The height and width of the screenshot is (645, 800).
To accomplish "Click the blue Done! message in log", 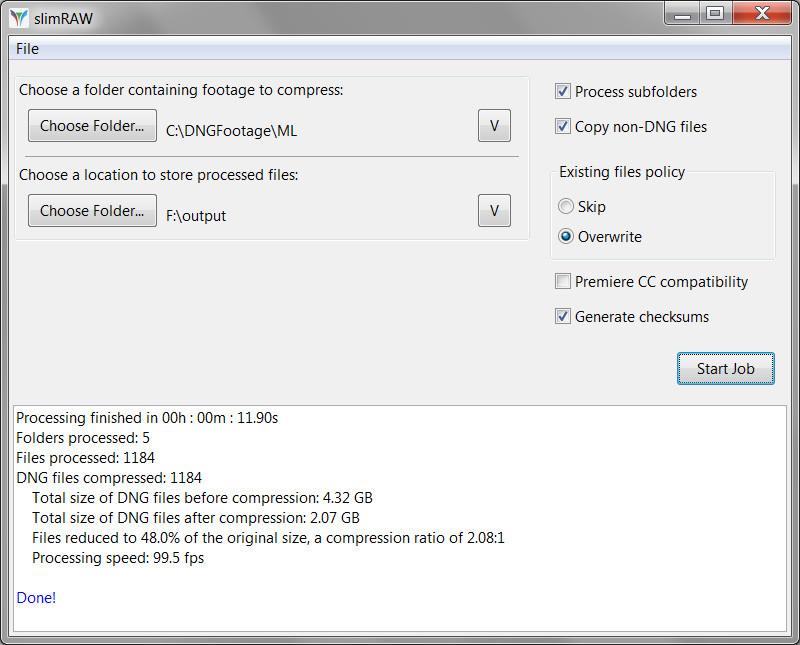I will pos(36,598).
